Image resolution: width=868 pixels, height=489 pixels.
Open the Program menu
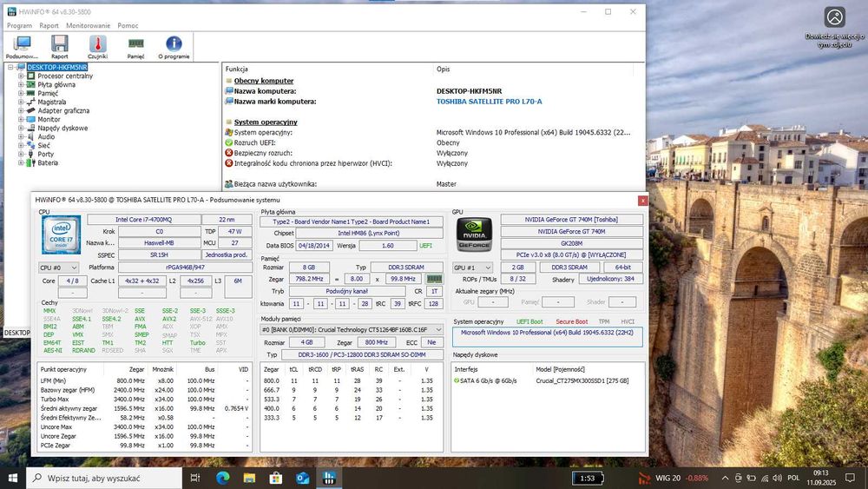(x=19, y=25)
